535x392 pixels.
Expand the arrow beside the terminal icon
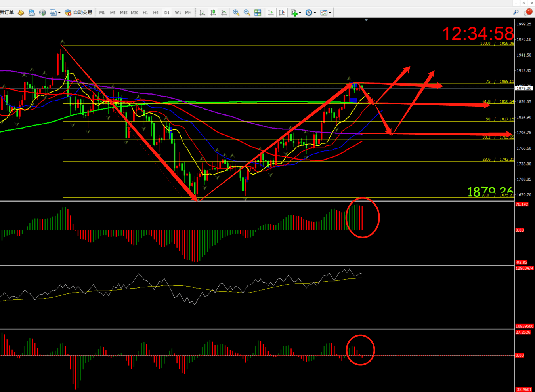pos(59,13)
